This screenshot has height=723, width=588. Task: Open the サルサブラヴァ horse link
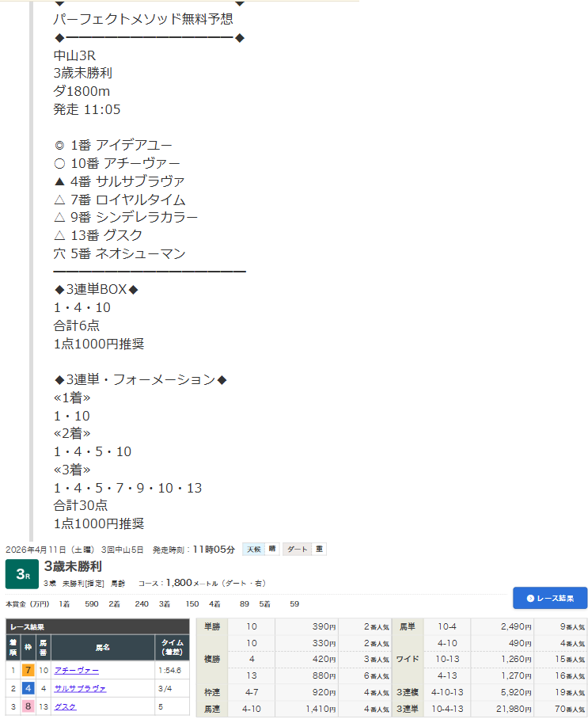(80, 688)
